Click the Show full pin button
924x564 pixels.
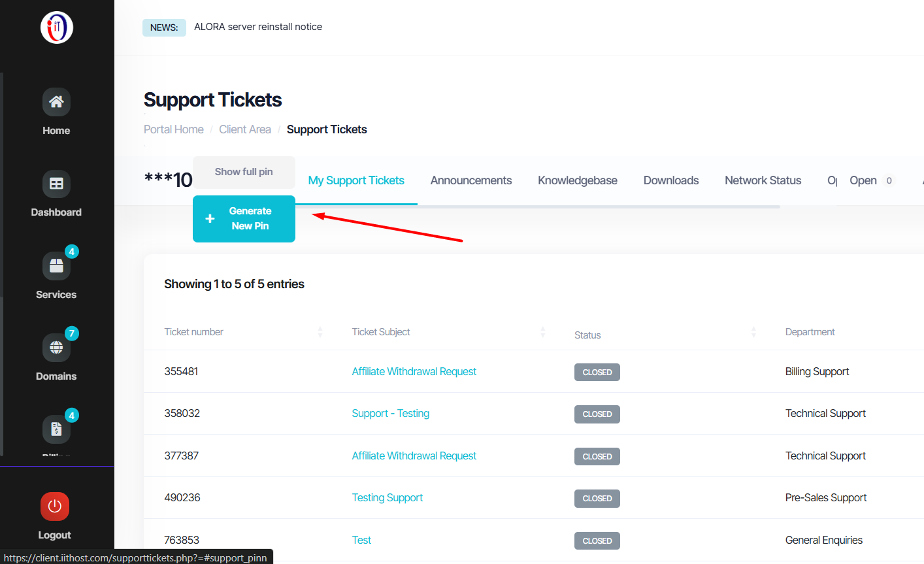pos(244,172)
